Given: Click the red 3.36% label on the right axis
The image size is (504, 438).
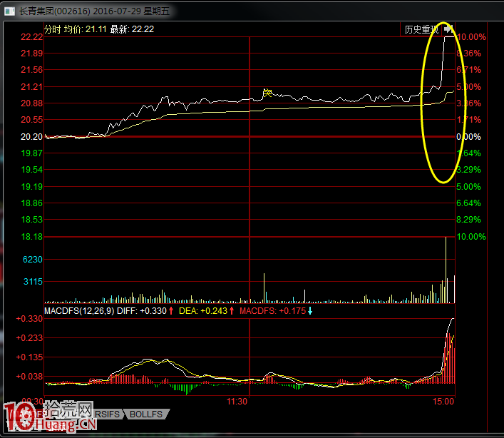Looking at the screenshot, I should (469, 103).
